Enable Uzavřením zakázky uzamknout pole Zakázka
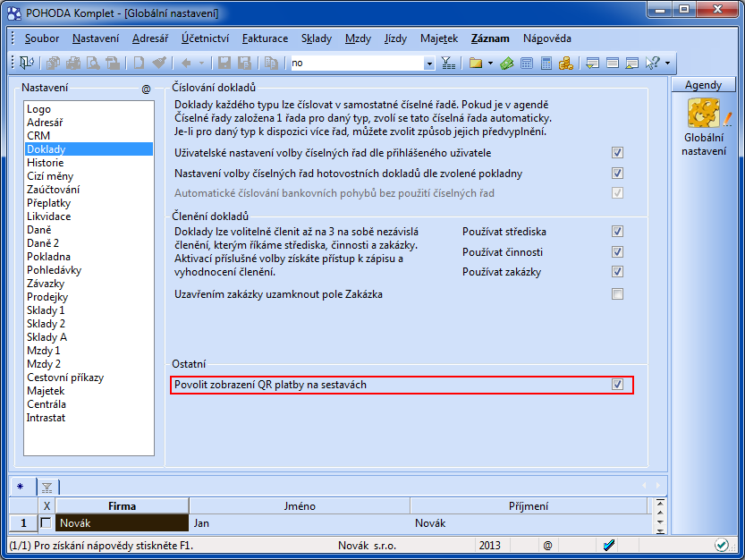Image resolution: width=745 pixels, height=560 pixels. pos(617,293)
